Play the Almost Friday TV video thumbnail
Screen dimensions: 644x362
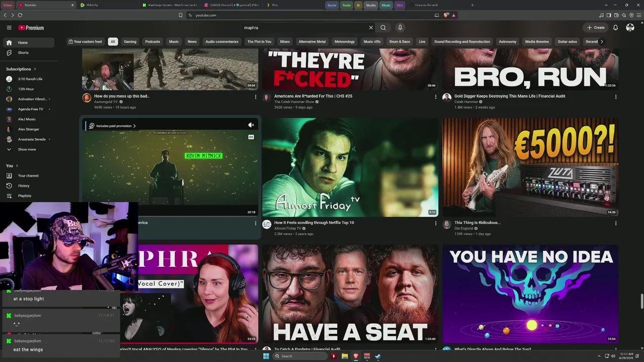[350, 167]
